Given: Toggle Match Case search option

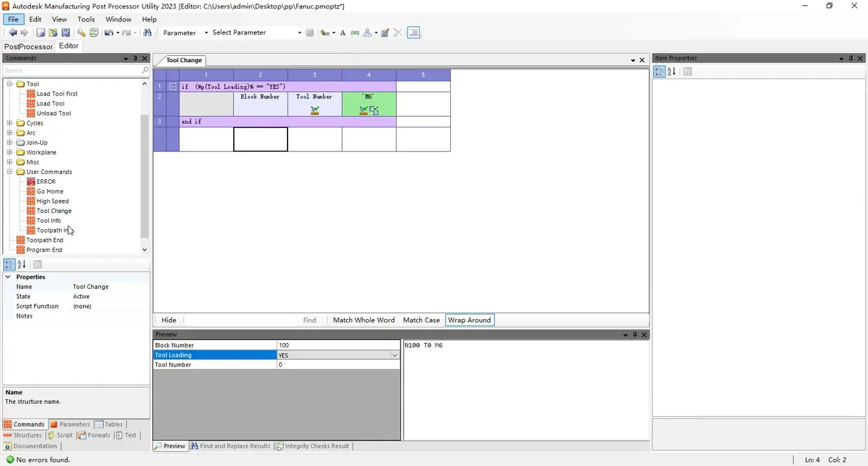Looking at the screenshot, I should (421, 320).
